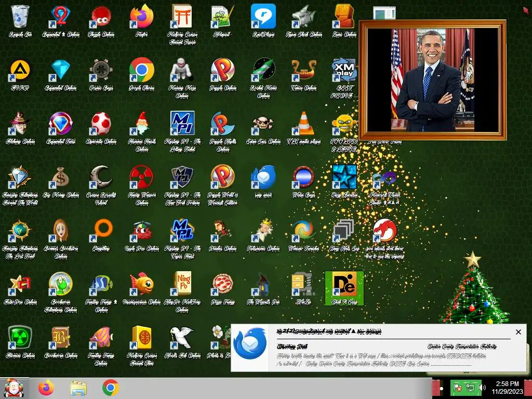The height and width of the screenshot is (399, 532).
Task: Open the Talismania Deluxe king icon
Action: tap(263, 231)
